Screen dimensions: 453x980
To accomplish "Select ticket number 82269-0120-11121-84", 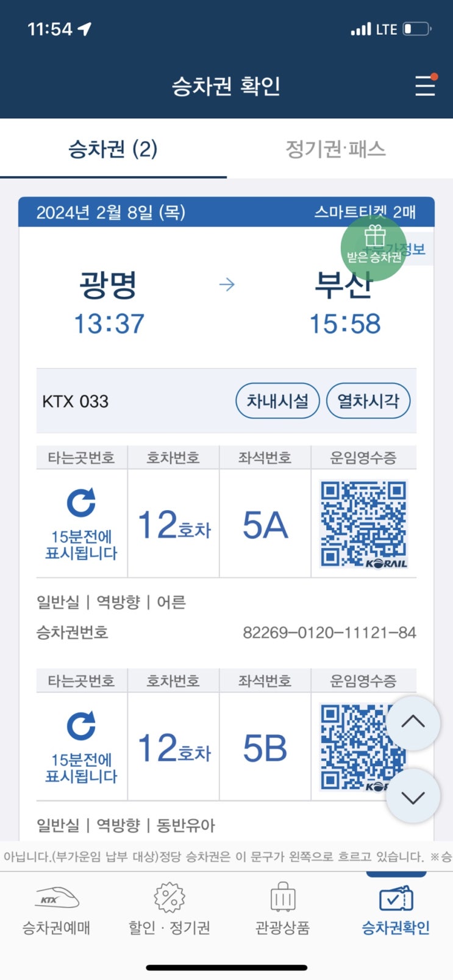I will pyautogui.click(x=329, y=633).
